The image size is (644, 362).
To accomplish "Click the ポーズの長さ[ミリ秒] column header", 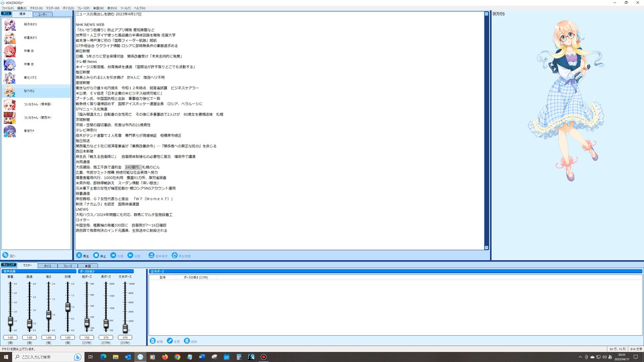I will [196, 278].
